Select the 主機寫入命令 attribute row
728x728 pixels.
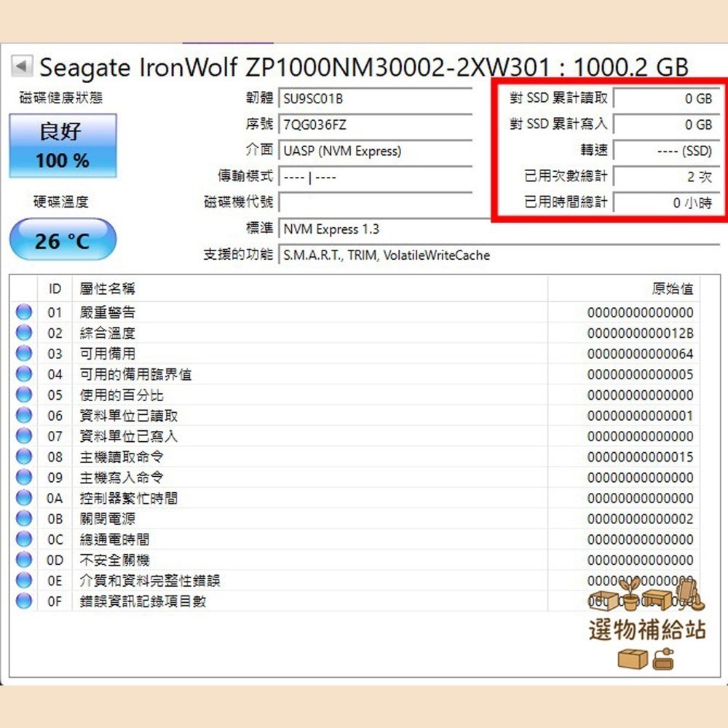[355, 478]
